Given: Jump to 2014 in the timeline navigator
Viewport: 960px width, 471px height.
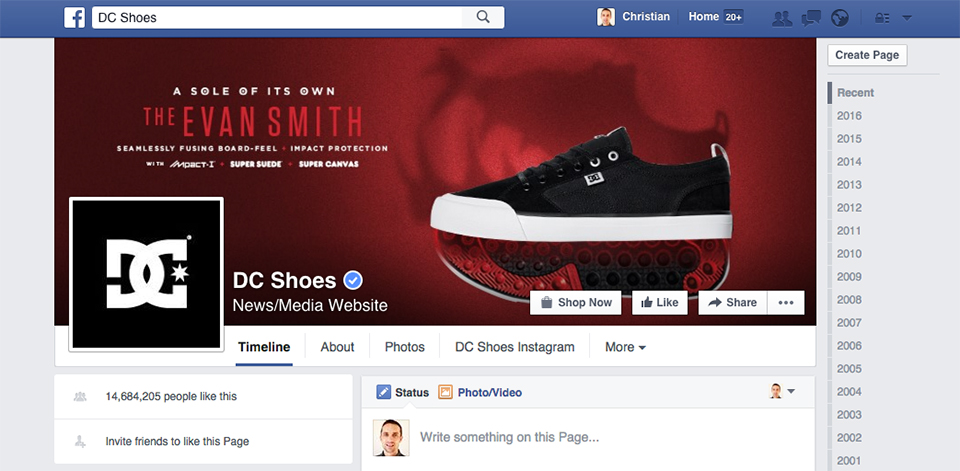Looking at the screenshot, I should click(849, 162).
